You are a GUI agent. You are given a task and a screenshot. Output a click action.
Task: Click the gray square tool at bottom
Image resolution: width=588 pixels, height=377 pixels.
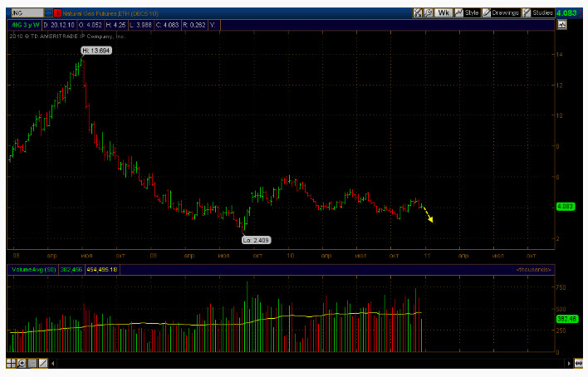click(32, 363)
